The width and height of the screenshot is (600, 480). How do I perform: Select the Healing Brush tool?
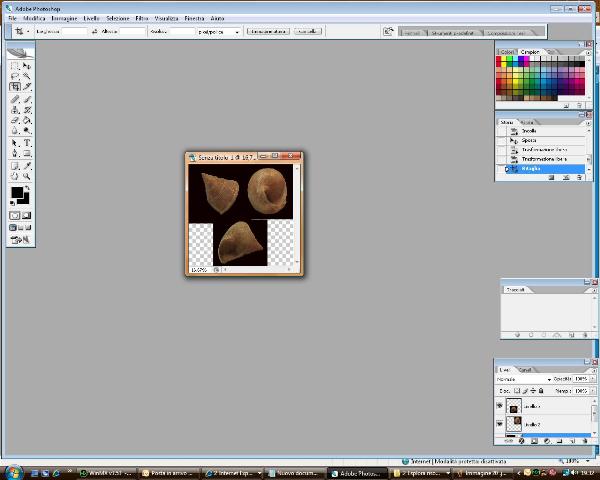pos(15,100)
